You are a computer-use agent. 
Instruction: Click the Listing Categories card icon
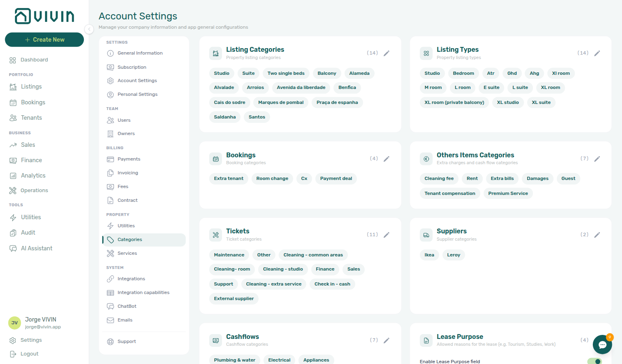[x=215, y=53]
